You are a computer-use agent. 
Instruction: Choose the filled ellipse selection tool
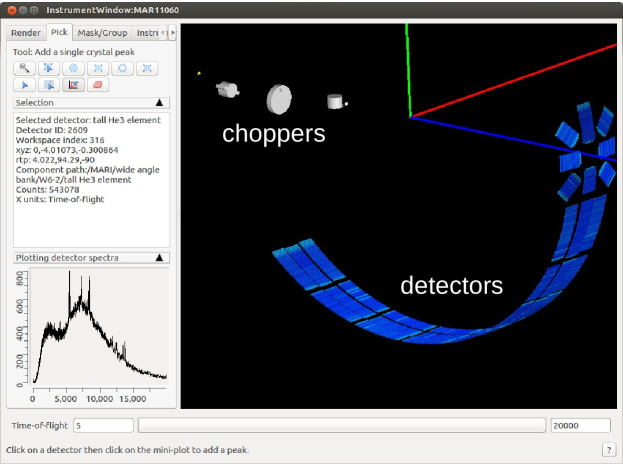click(x=72, y=68)
